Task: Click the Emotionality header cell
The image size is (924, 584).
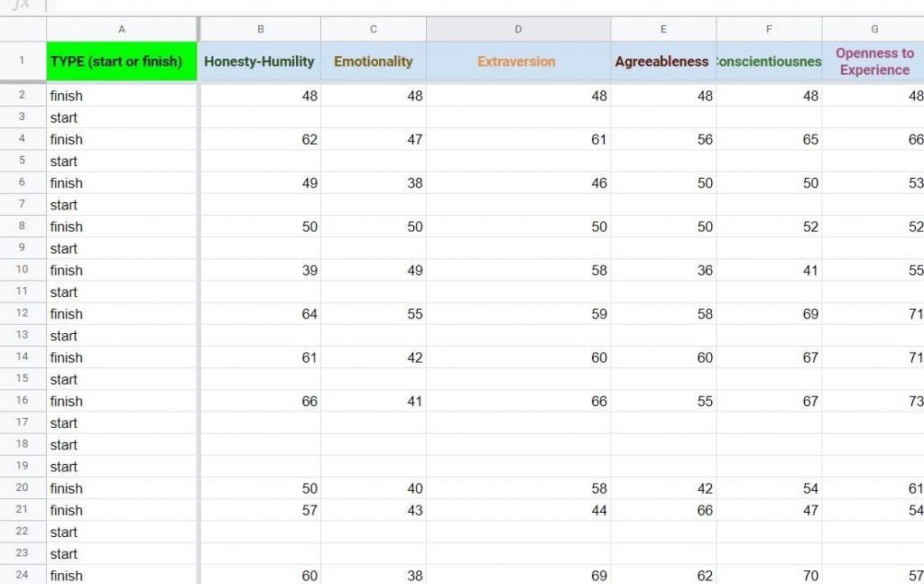Action: pyautogui.click(x=373, y=61)
